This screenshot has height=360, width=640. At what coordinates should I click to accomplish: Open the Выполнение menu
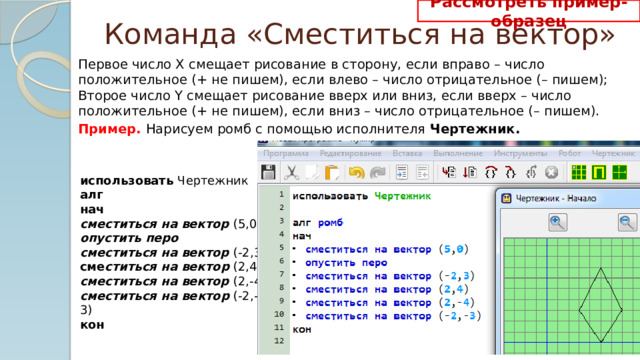[x=458, y=153]
